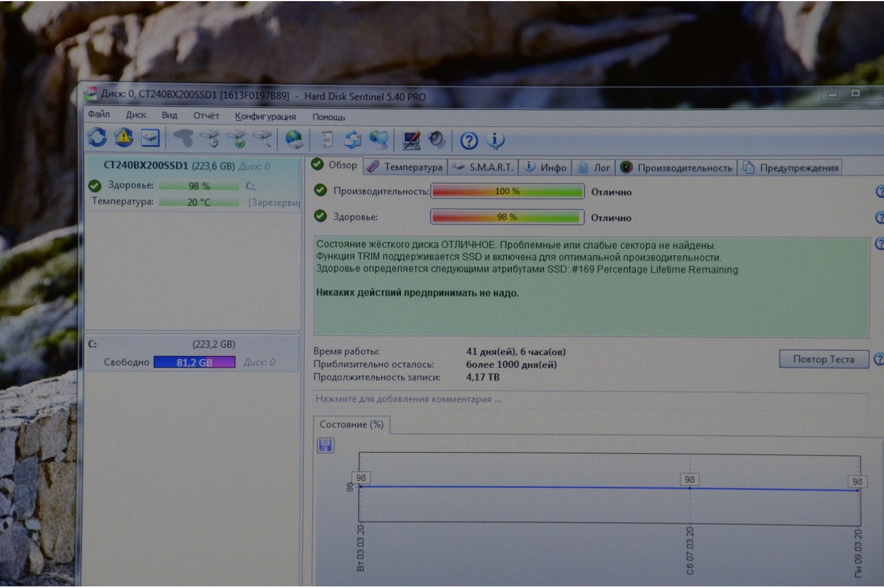Click the refresh disk information icon
This screenshot has width=884, height=588.
(x=97, y=138)
